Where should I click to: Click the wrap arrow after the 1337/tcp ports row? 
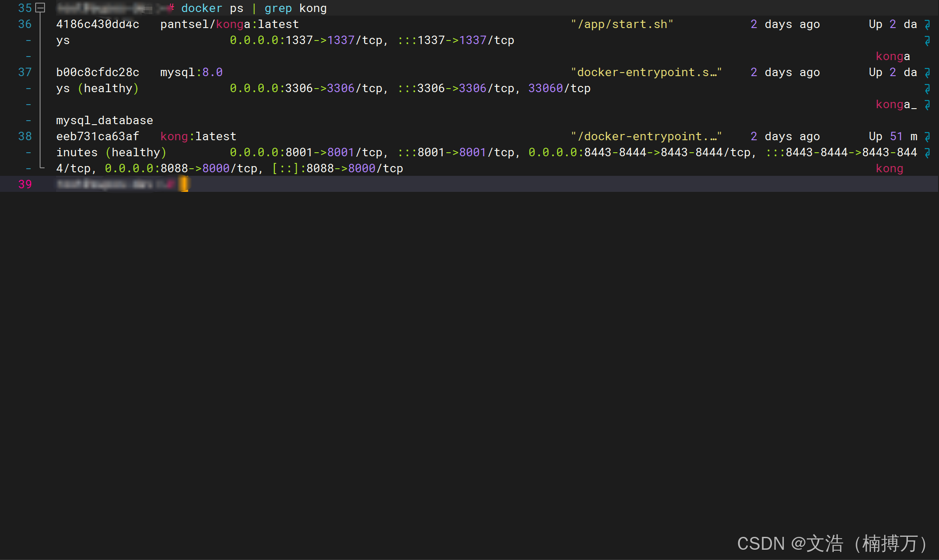[x=927, y=41]
